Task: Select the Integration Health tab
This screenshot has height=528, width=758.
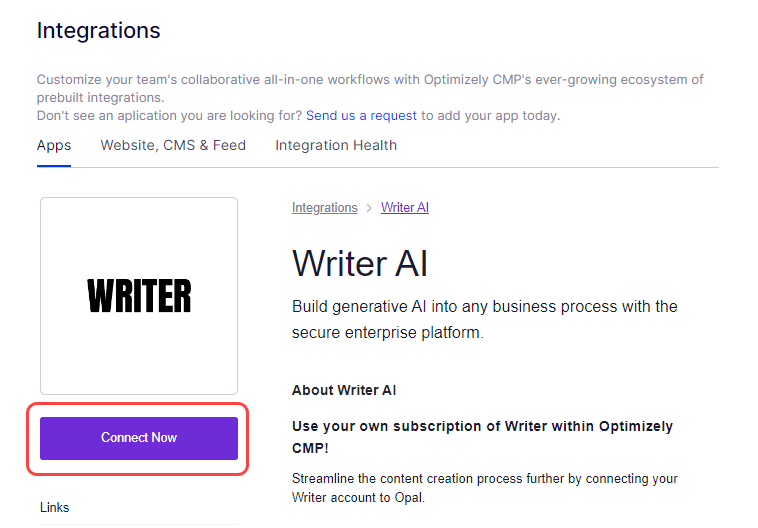Action: [336, 146]
